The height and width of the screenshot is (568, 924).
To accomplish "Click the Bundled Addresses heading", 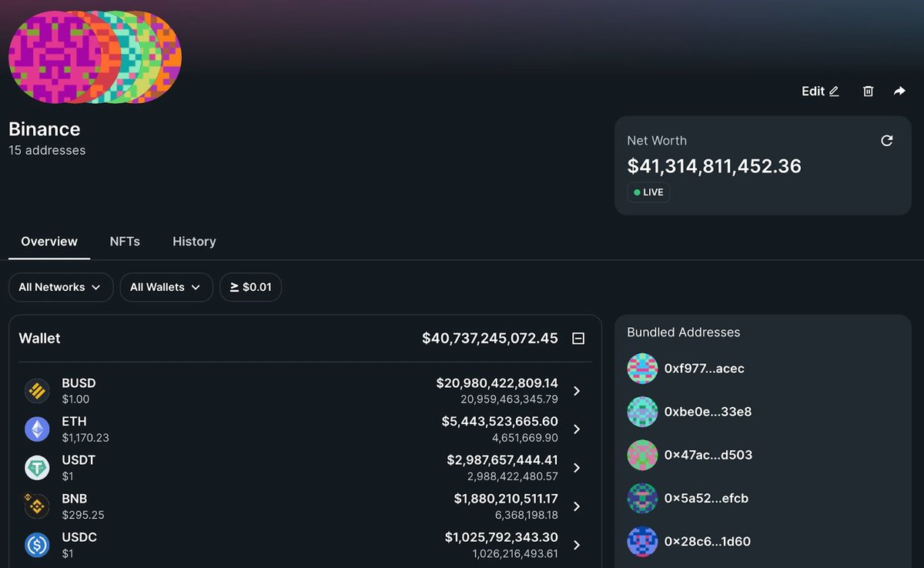I will pos(684,332).
